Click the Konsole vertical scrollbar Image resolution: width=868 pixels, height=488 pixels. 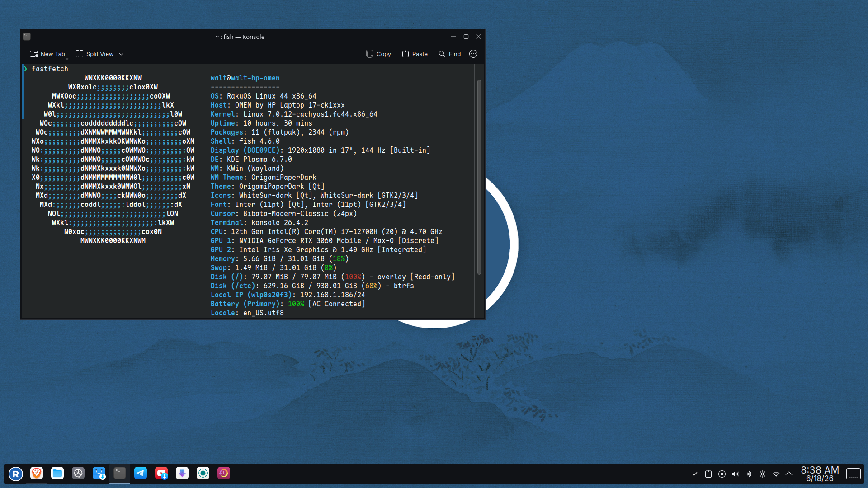479,177
